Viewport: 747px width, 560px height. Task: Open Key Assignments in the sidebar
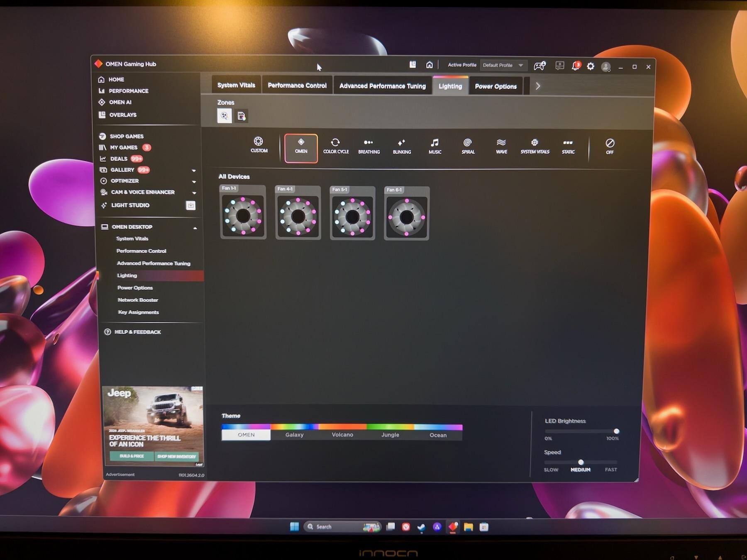point(139,312)
